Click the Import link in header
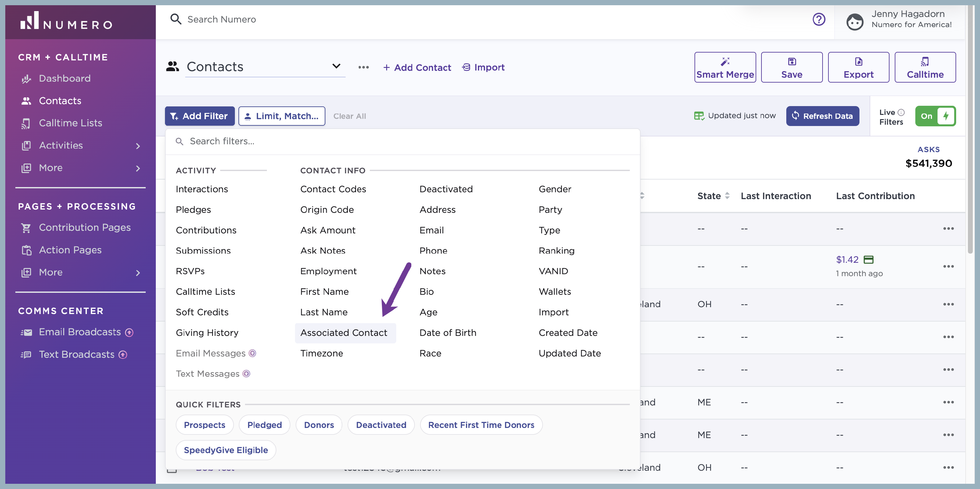 tap(483, 67)
